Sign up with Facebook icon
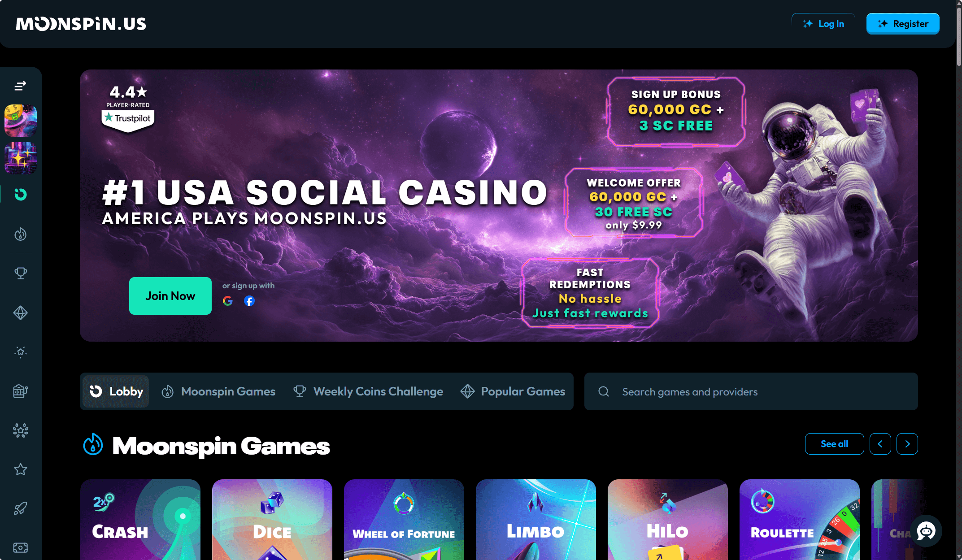This screenshot has height=560, width=962. (x=249, y=301)
